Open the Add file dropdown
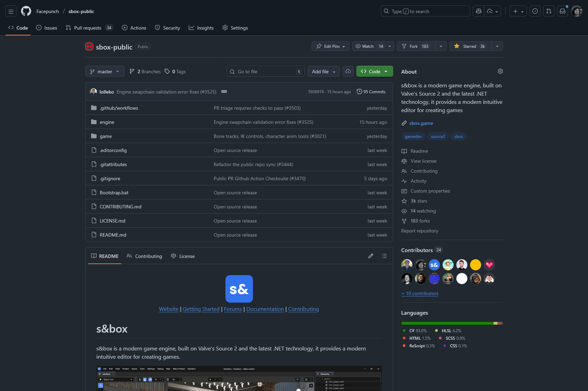Image resolution: width=588 pixels, height=391 pixels. 323,72
